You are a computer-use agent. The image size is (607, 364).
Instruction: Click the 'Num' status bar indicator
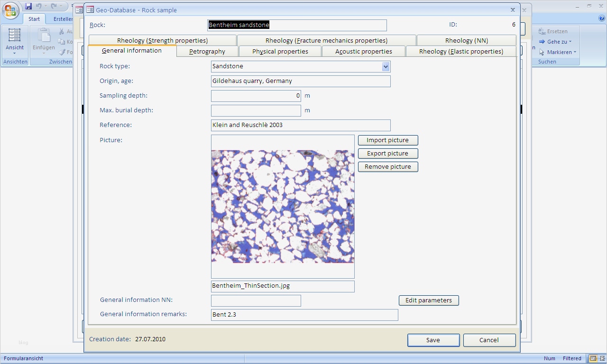click(550, 359)
